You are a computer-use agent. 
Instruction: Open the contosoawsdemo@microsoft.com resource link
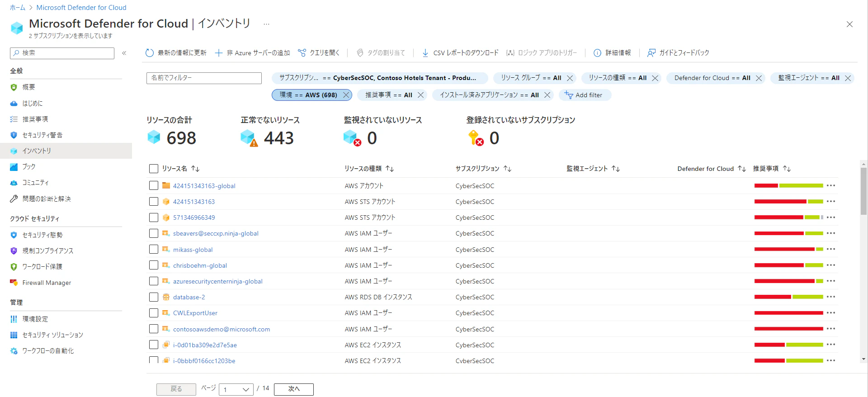222,329
